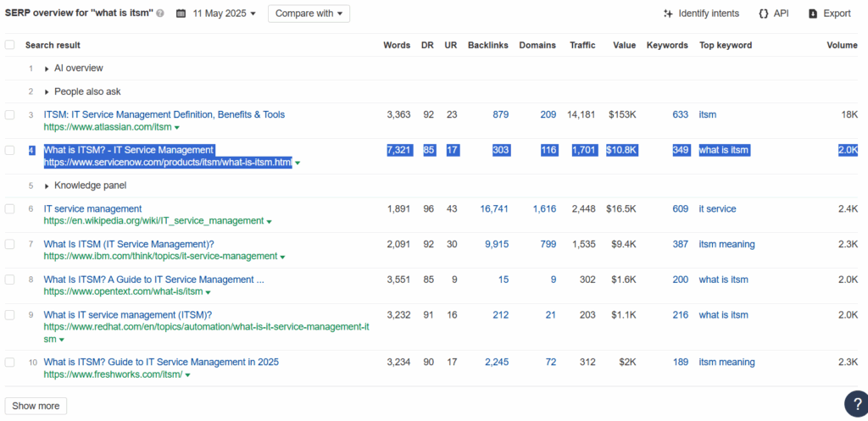Click the Traffic column header
This screenshot has width=868, height=421.
[x=583, y=46]
